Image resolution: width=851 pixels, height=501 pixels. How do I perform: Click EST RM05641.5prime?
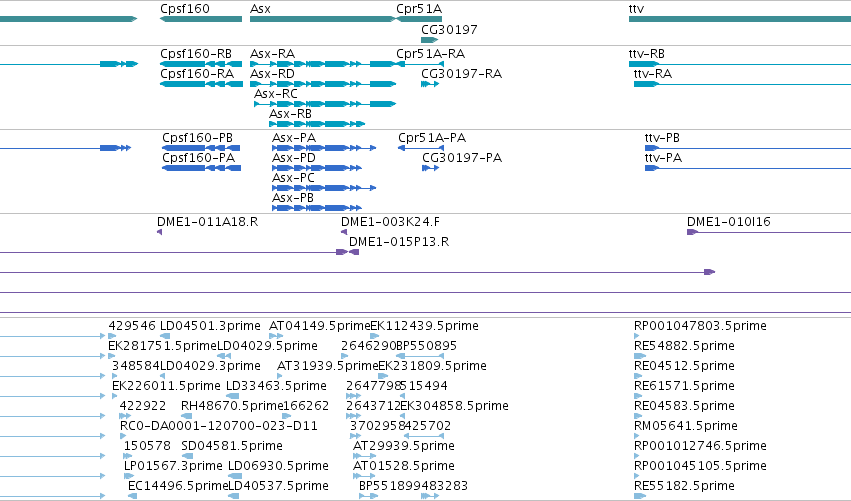point(685,426)
